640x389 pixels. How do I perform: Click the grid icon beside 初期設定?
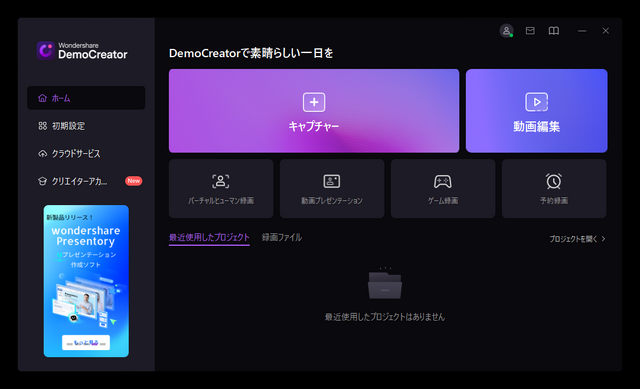[42, 126]
